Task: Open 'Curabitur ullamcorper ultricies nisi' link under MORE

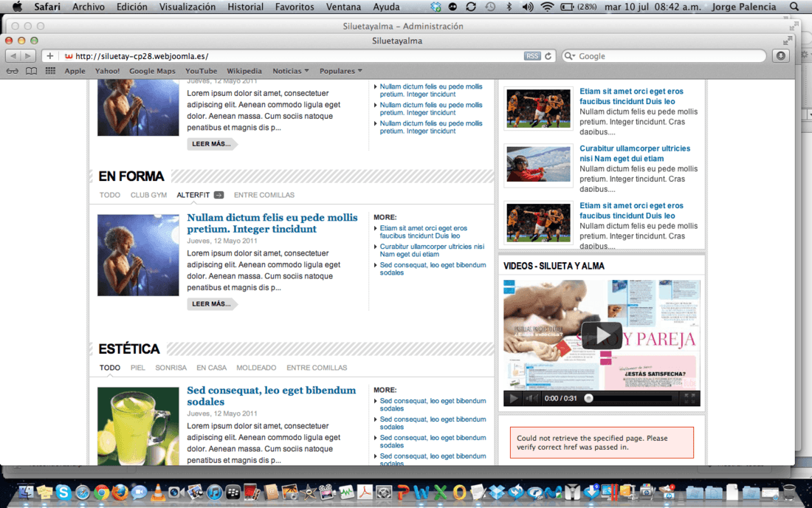Action: point(432,250)
